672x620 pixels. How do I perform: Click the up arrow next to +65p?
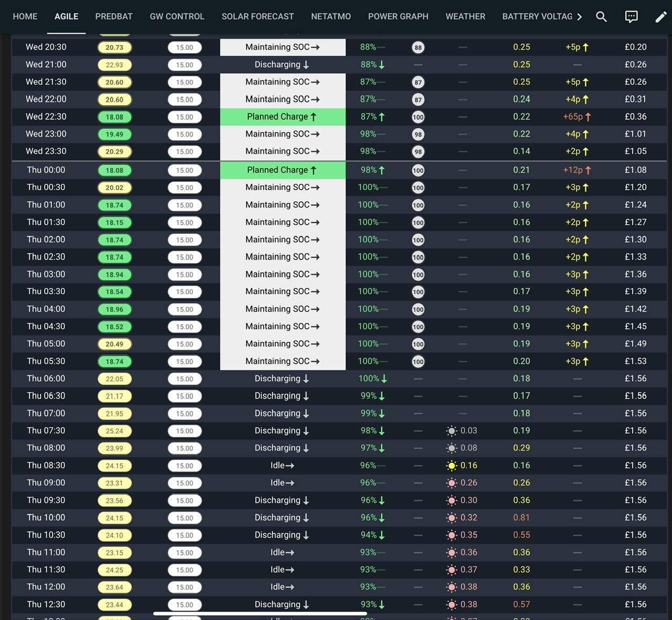click(x=588, y=117)
